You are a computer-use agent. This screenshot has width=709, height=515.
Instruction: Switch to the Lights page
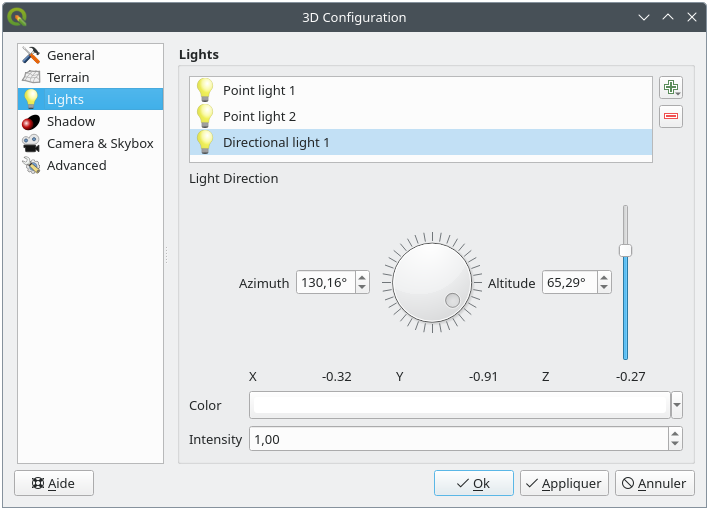[90, 99]
